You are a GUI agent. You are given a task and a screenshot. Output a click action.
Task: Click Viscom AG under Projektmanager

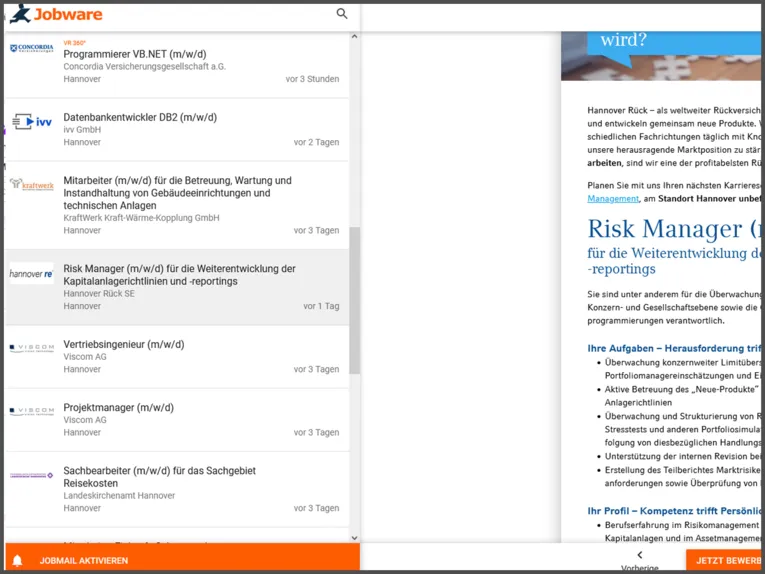85,420
